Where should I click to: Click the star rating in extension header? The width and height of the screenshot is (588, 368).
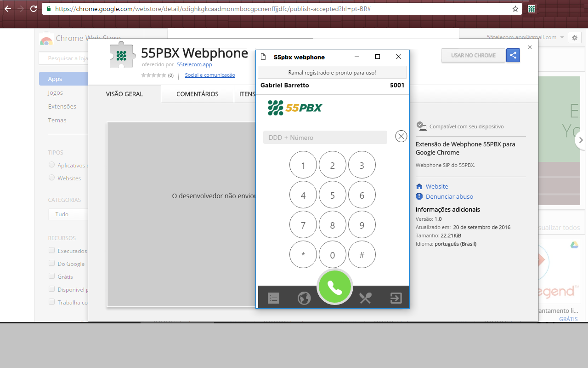(153, 75)
